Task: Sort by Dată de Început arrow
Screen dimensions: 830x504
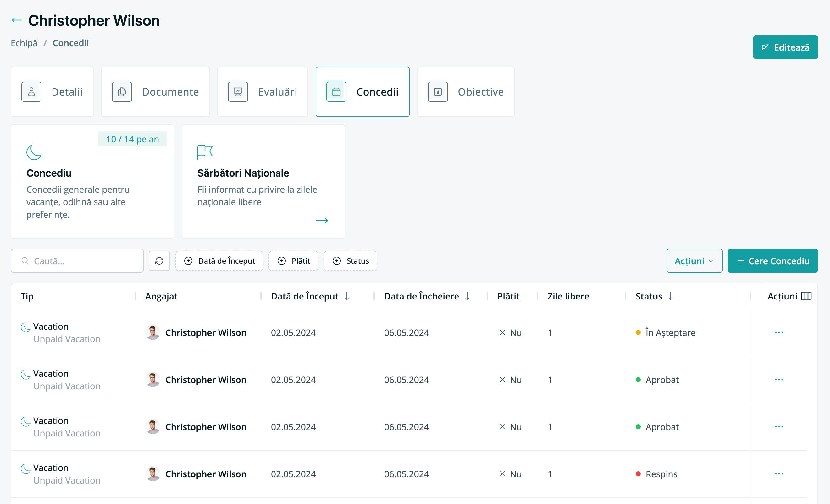Action: (346, 296)
